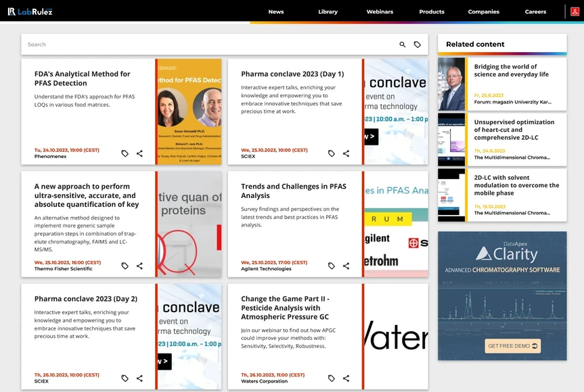Image resolution: width=584 pixels, height=392 pixels.
Task: Open Pharma conclave 2023 (Day 1) title
Action: (292, 74)
